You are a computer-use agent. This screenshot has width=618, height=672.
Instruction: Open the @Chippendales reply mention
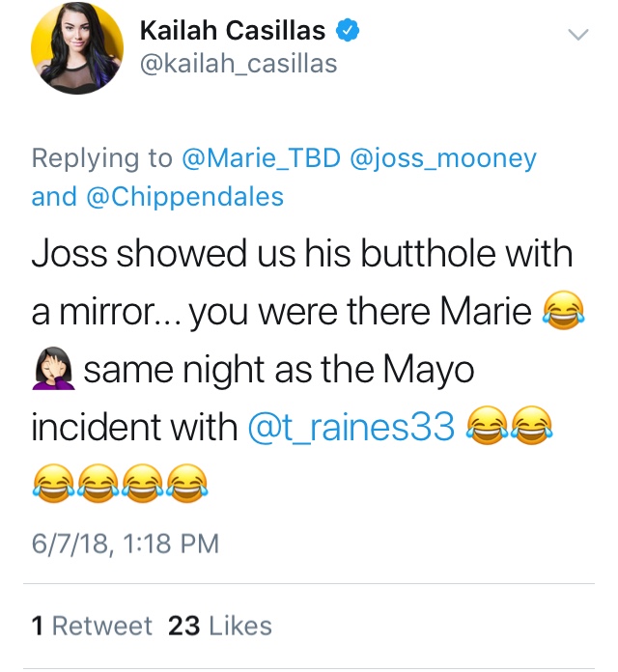point(185,197)
